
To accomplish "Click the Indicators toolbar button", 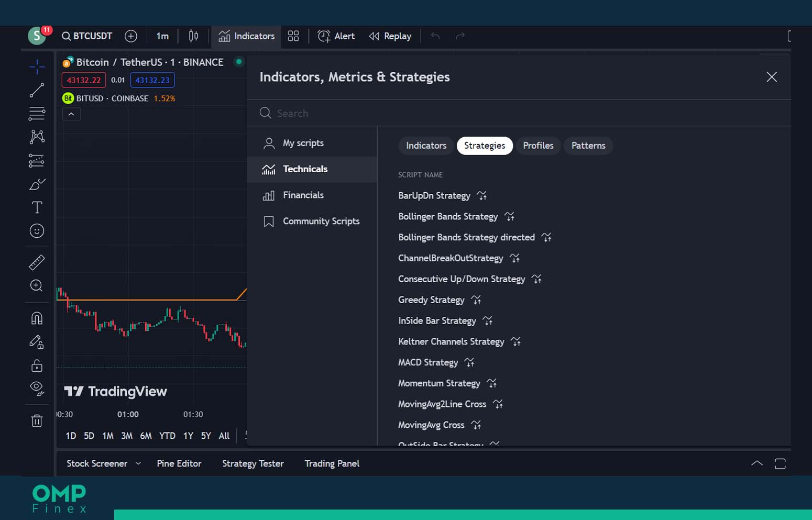I will coord(247,36).
